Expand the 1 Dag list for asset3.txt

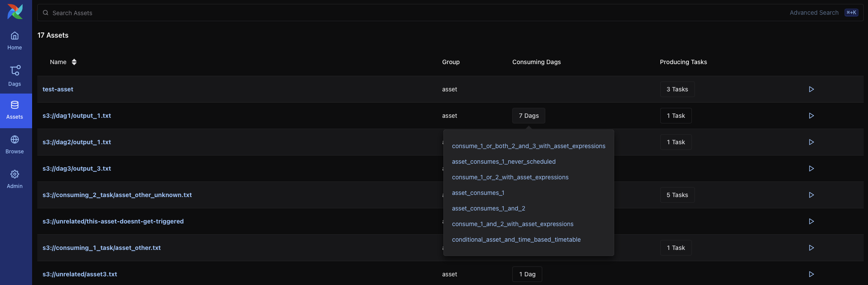point(527,274)
